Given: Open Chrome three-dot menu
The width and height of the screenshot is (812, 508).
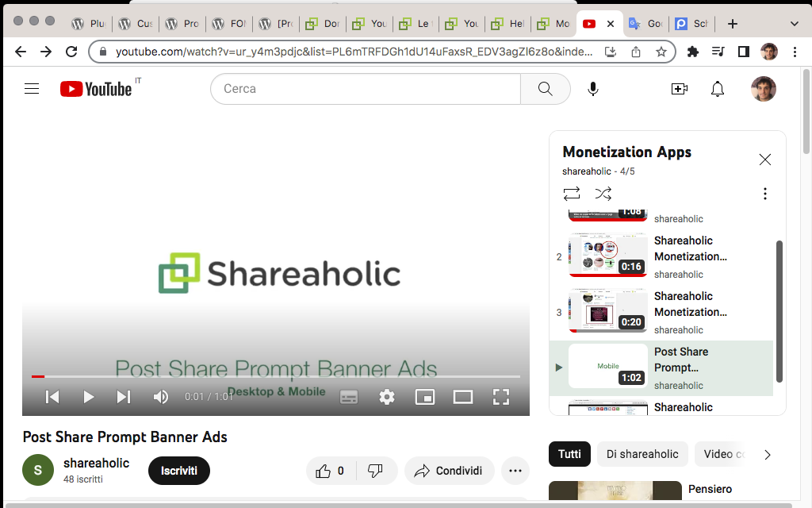Looking at the screenshot, I should point(795,52).
